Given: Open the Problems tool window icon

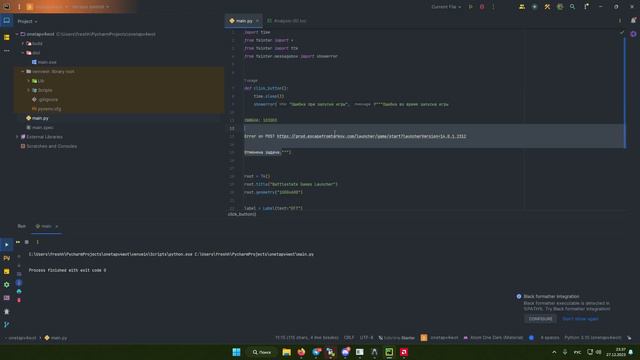Looking at the screenshot, I should pyautogui.click(x=7, y=311).
